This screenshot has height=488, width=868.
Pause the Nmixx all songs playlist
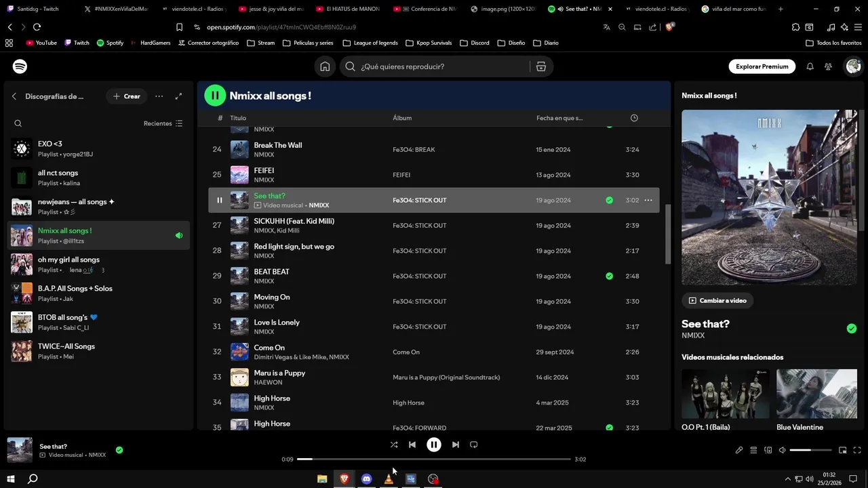(215, 96)
